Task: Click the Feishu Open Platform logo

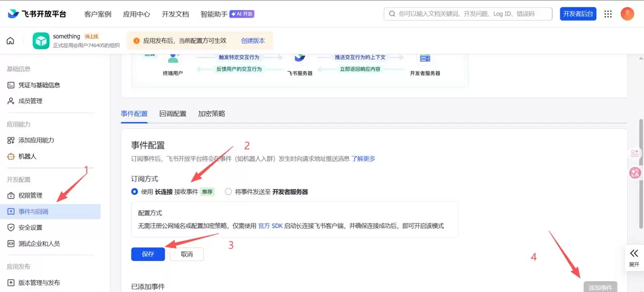Action: (x=37, y=14)
